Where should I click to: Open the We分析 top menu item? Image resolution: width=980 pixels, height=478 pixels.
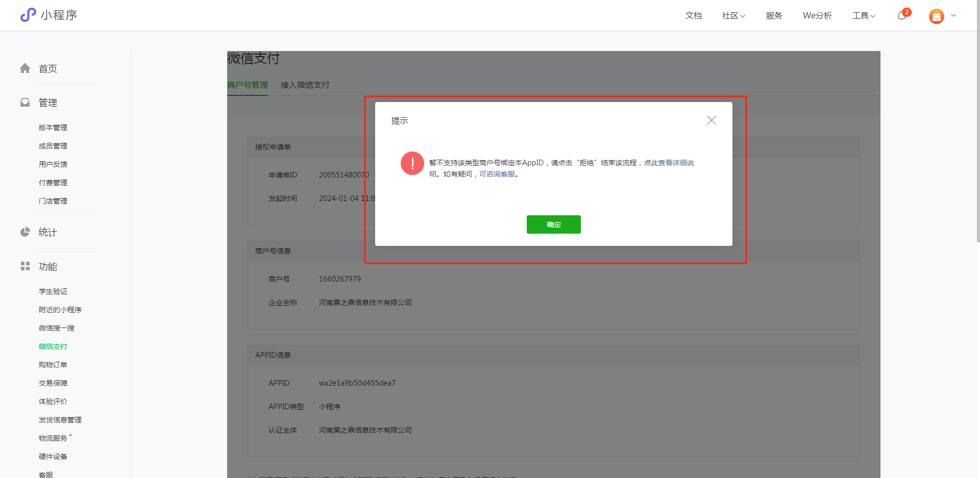pyautogui.click(x=817, y=16)
